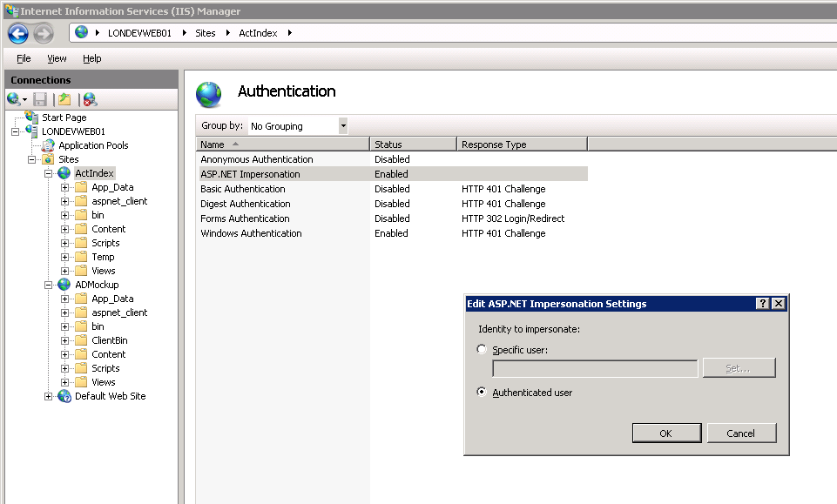Sort by the Name column header
This screenshot has height=504, width=837.
click(x=283, y=144)
